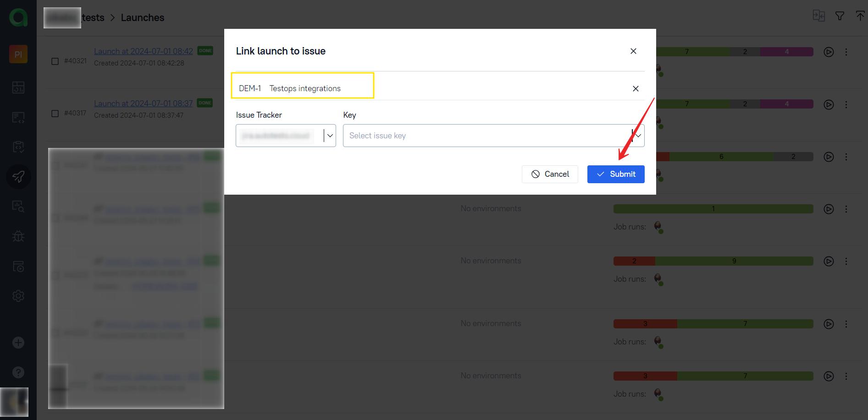Click the Testops integrations issue title
868x420 pixels.
point(305,88)
